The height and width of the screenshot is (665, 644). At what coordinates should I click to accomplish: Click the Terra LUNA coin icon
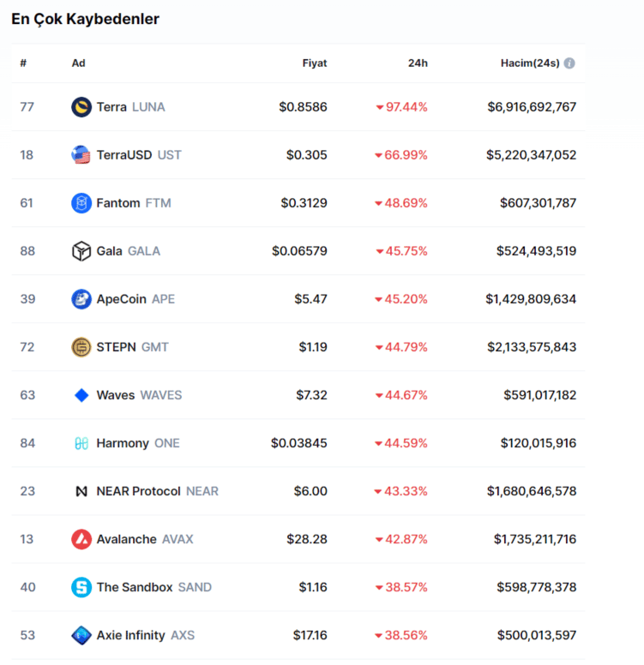tap(81, 107)
